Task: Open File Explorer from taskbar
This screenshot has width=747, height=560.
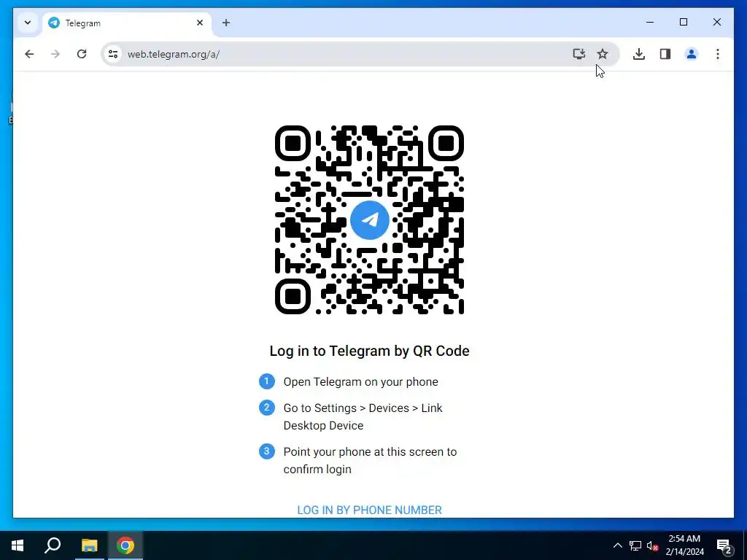Action: click(89, 545)
